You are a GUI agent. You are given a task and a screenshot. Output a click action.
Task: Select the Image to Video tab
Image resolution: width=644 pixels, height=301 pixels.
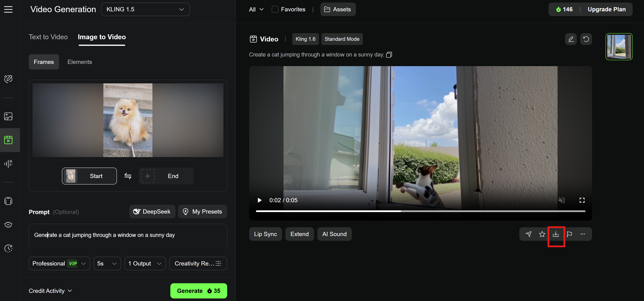pyautogui.click(x=102, y=37)
